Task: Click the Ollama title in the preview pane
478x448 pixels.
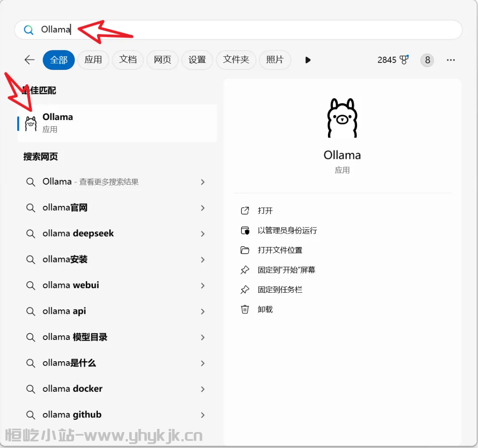Action: [342, 155]
